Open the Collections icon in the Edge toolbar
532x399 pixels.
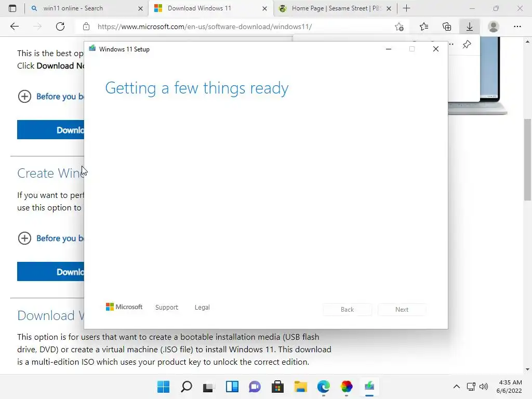click(447, 26)
